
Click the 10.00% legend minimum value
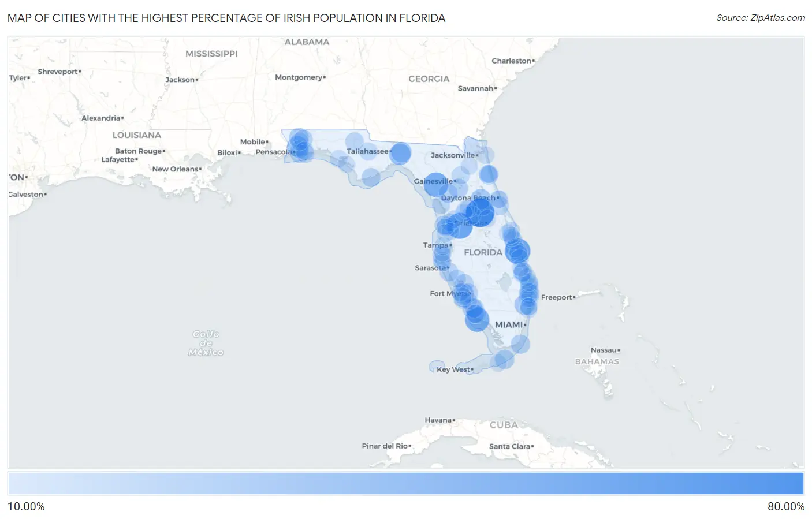26,507
